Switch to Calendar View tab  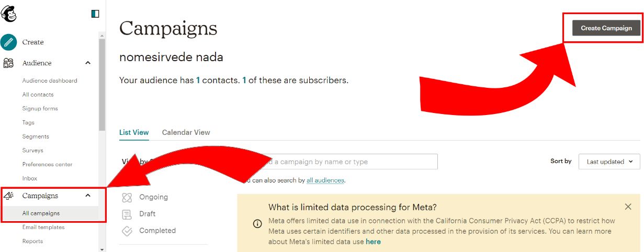point(186,132)
